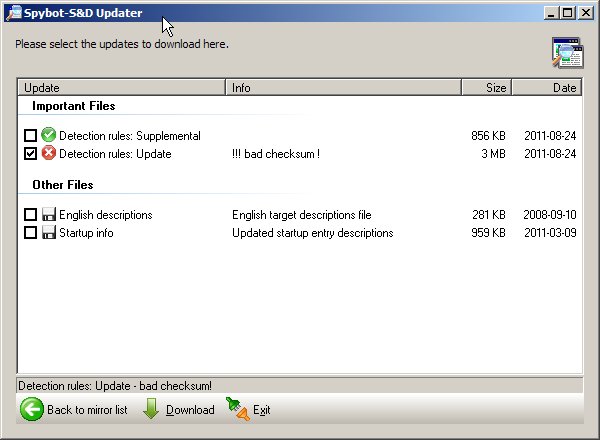Click the '!!! bad checksum !' info text
This screenshot has width=600, height=440.
(276, 154)
